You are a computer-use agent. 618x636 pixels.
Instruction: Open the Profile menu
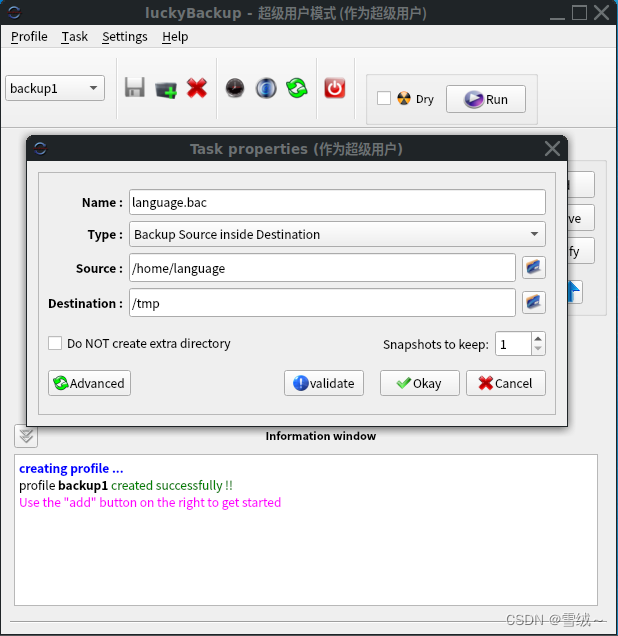(x=29, y=37)
